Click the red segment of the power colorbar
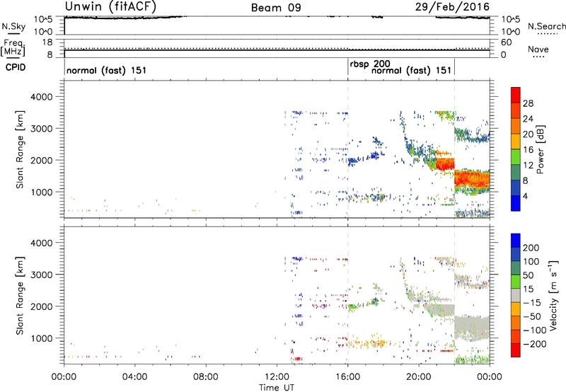 tap(516, 95)
